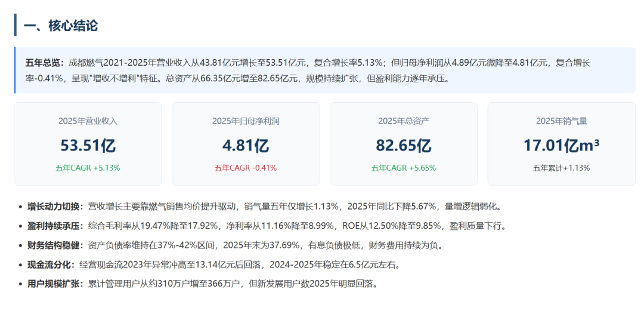Open the 2025年营业收入 card
Viewport: 644px width, 311px height.
click(x=88, y=144)
